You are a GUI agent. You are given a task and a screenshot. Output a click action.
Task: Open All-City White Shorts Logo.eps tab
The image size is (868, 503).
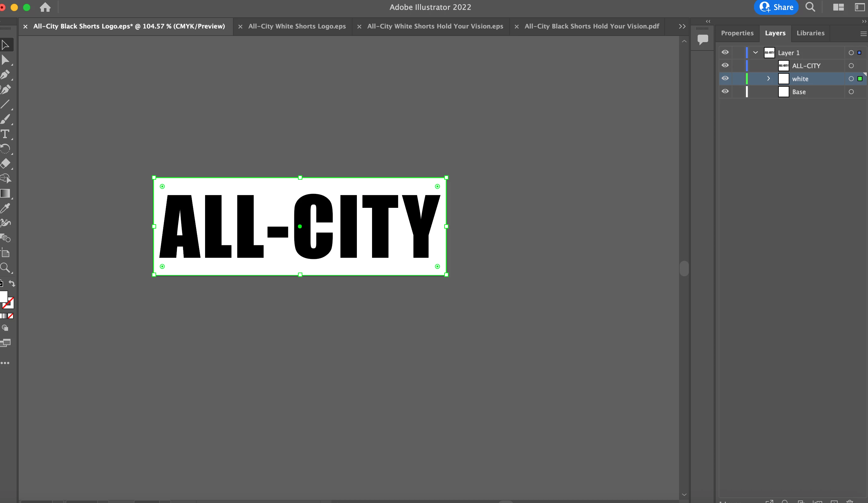pyautogui.click(x=297, y=26)
